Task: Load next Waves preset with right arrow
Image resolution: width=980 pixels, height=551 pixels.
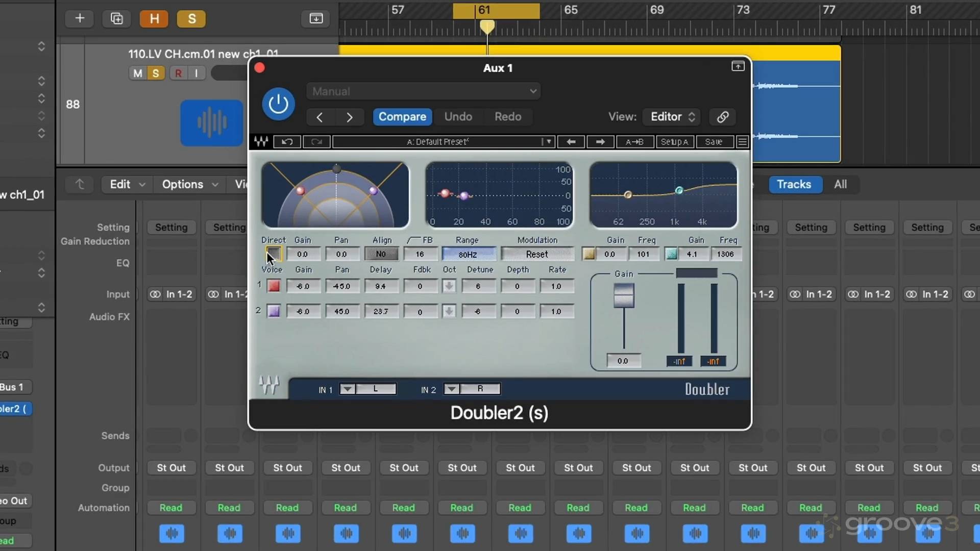Action: (600, 142)
